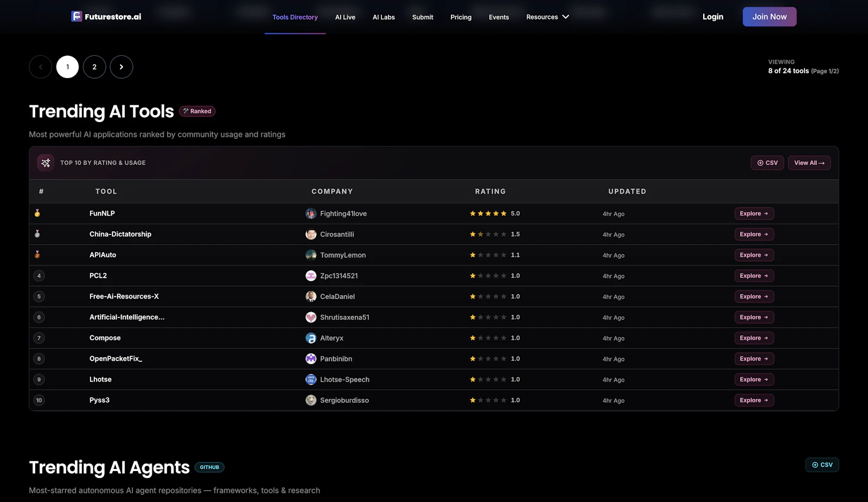The width and height of the screenshot is (868, 502).
Task: Click the Alteryx logo avatar
Action: (311, 338)
